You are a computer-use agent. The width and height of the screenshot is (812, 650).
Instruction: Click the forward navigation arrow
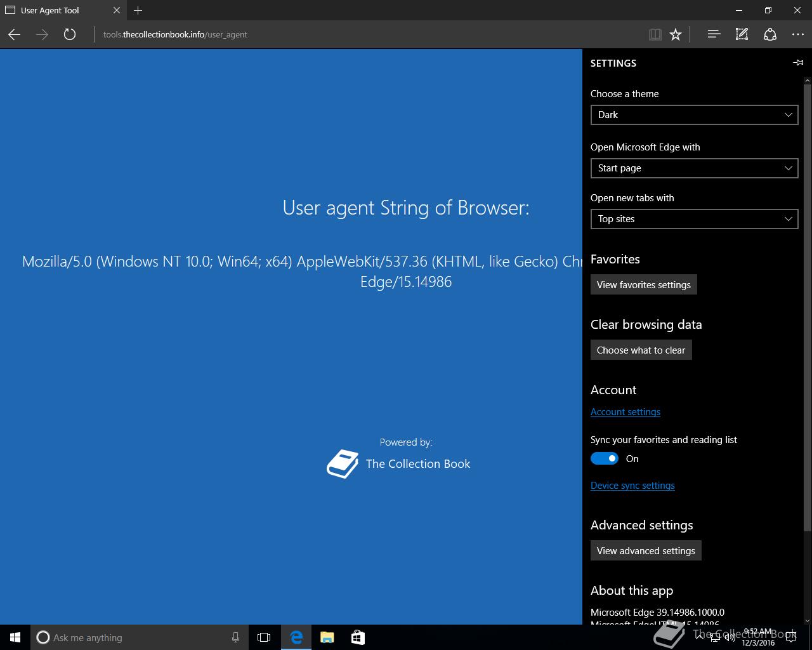(42, 35)
